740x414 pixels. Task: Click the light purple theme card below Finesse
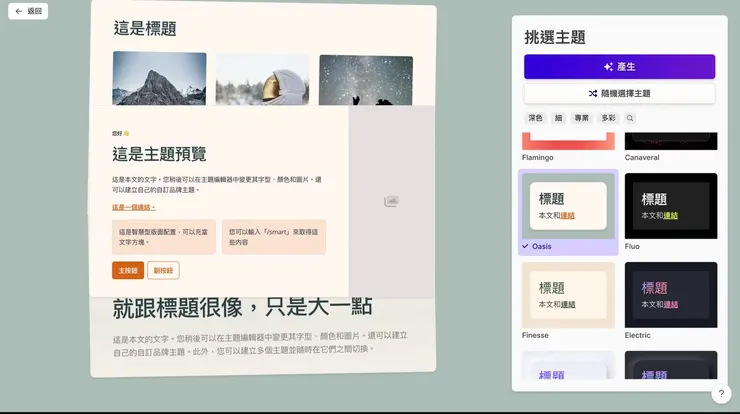[568, 365]
